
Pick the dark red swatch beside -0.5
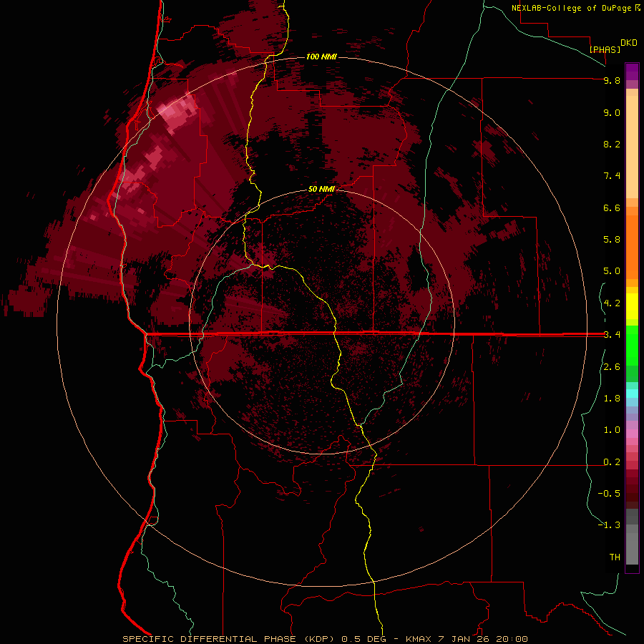[x=632, y=493]
